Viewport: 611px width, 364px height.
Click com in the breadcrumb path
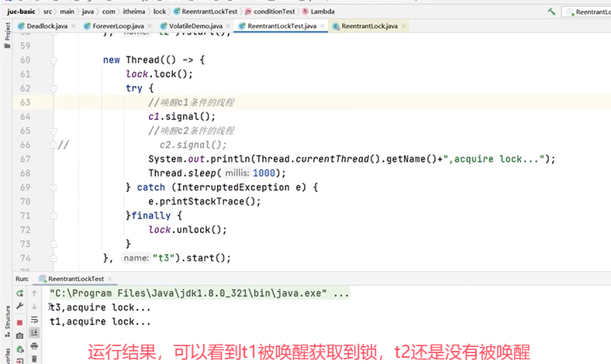(109, 12)
